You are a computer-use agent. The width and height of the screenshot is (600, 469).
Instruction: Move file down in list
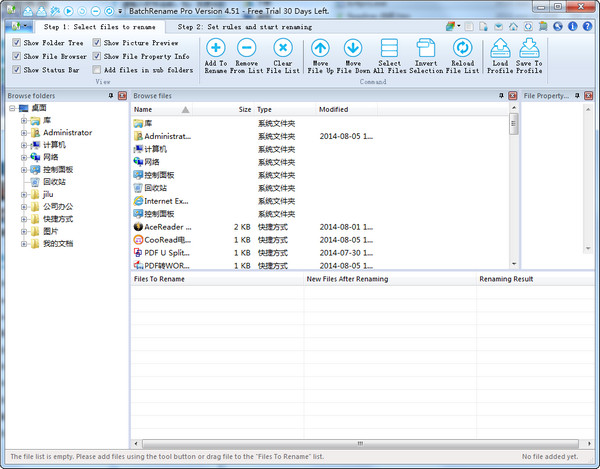click(353, 48)
